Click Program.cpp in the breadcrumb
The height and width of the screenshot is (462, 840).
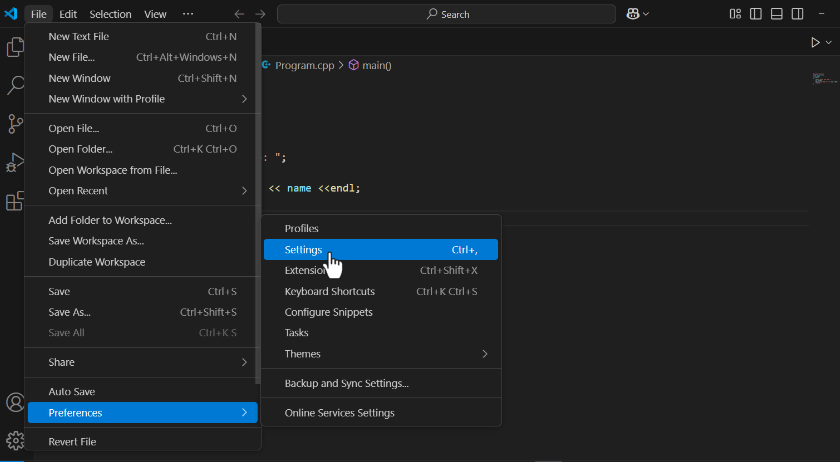coord(304,65)
